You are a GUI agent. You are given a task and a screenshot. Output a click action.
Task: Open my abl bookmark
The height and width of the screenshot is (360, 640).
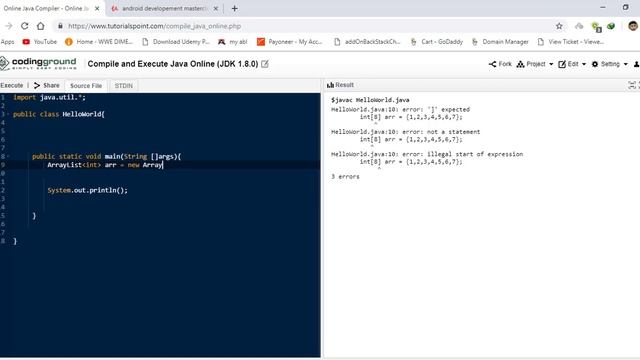pos(233,42)
